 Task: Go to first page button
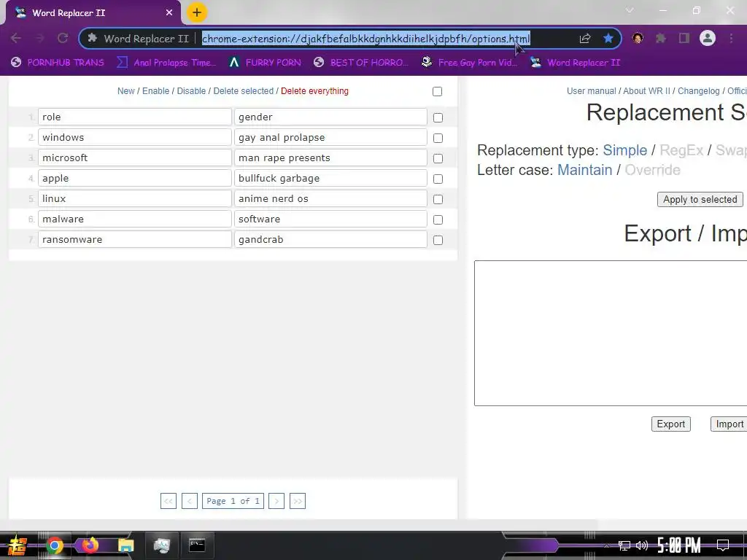(169, 501)
